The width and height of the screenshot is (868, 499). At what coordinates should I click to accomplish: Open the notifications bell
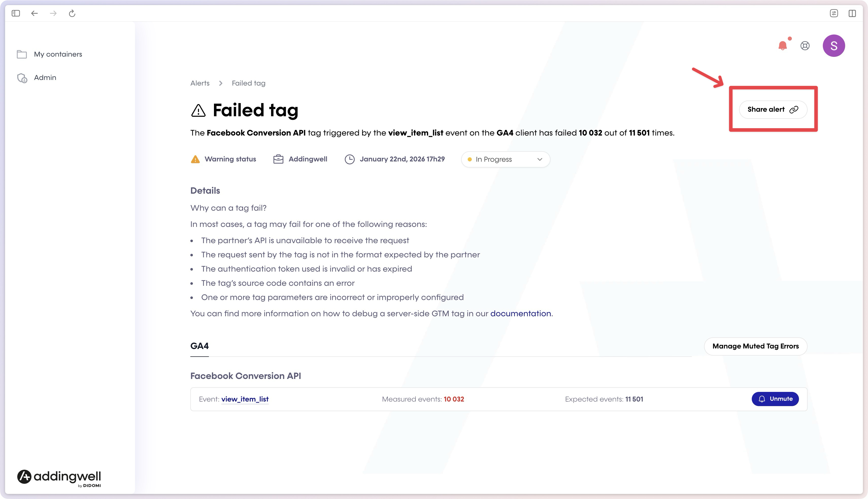(782, 46)
